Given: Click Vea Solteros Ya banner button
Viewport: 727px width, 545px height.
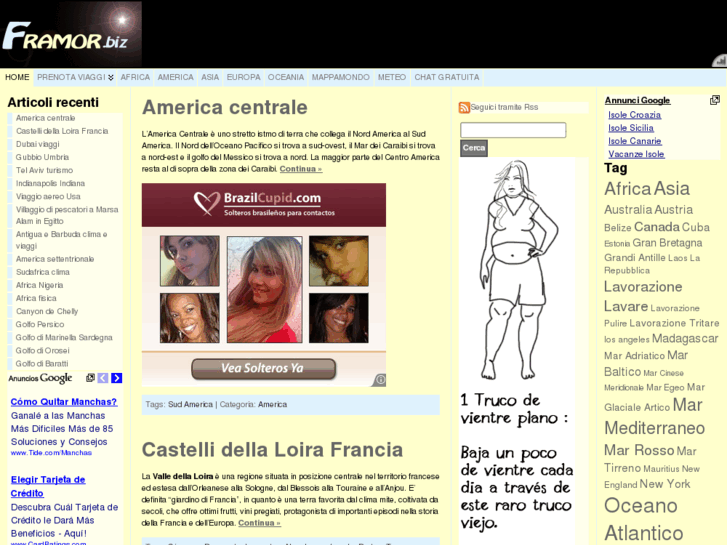Looking at the screenshot, I should 262,368.
